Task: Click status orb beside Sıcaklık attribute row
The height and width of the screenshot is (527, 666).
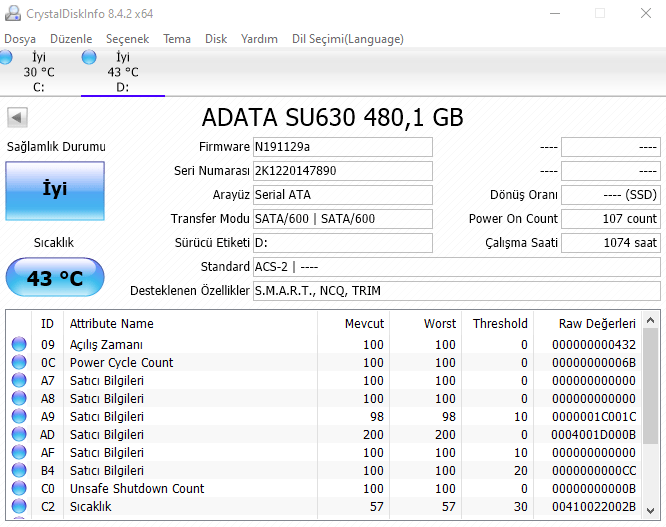Action: [x=19, y=507]
